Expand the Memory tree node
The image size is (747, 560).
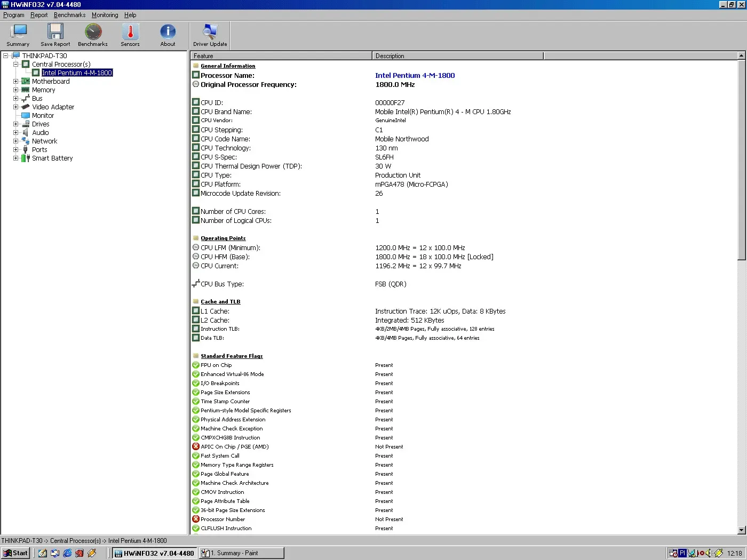[x=15, y=90]
